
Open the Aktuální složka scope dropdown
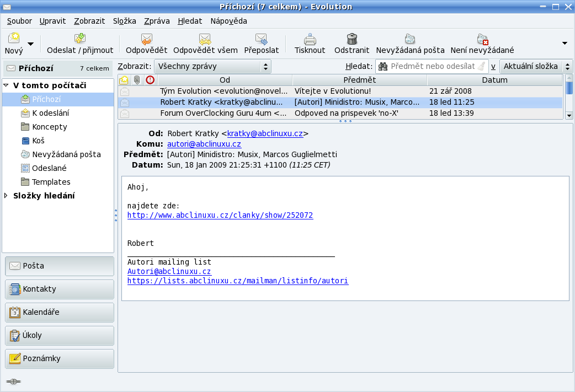536,66
